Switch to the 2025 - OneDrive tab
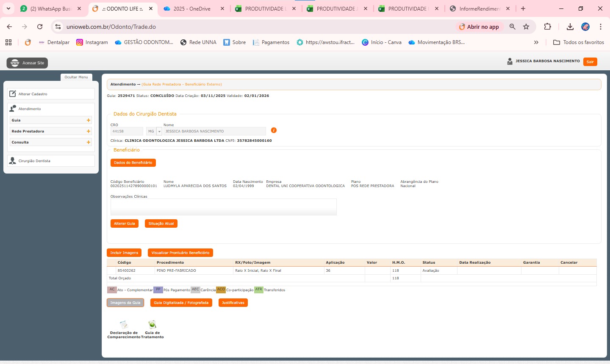The image size is (610, 364). 193,8
